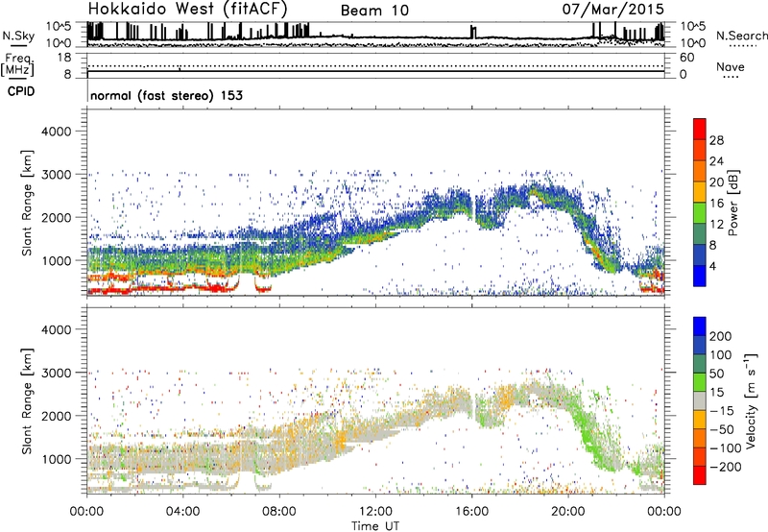Pick the red top segment of the power colorbar
Viewport: 768px width, 532px height.
click(x=700, y=129)
